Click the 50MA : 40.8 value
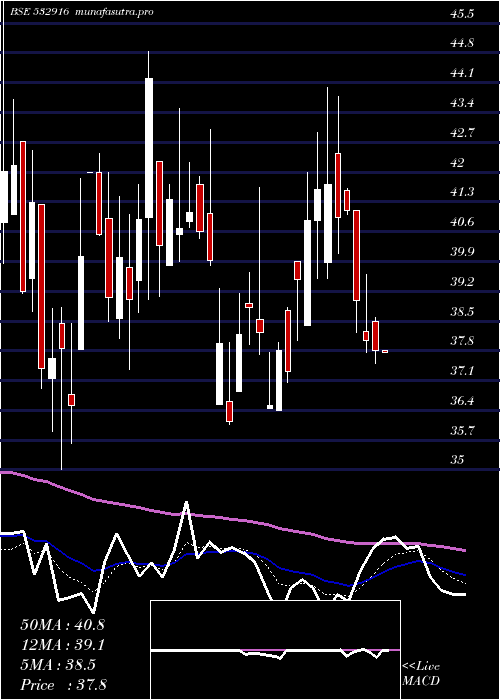The width and height of the screenshot is (500, 700). tap(62, 625)
